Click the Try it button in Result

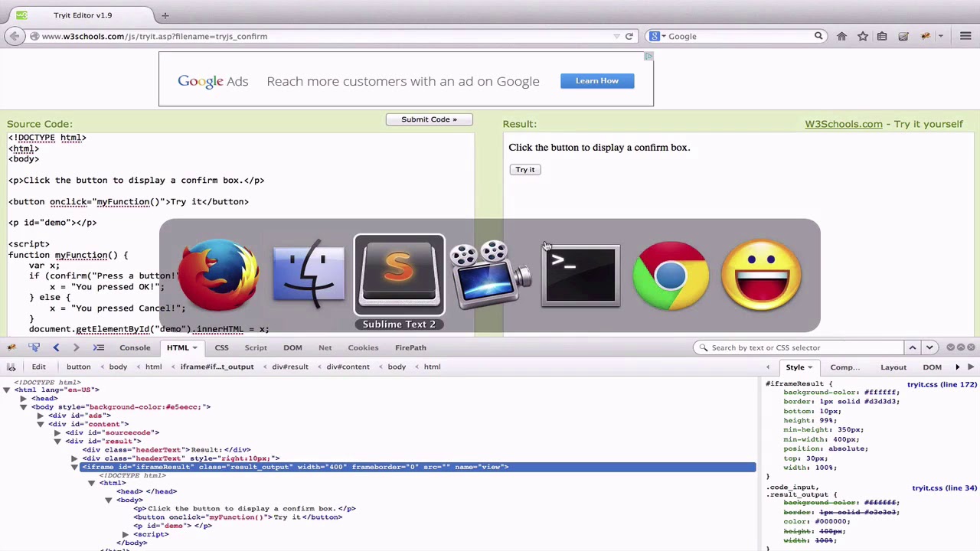click(525, 169)
